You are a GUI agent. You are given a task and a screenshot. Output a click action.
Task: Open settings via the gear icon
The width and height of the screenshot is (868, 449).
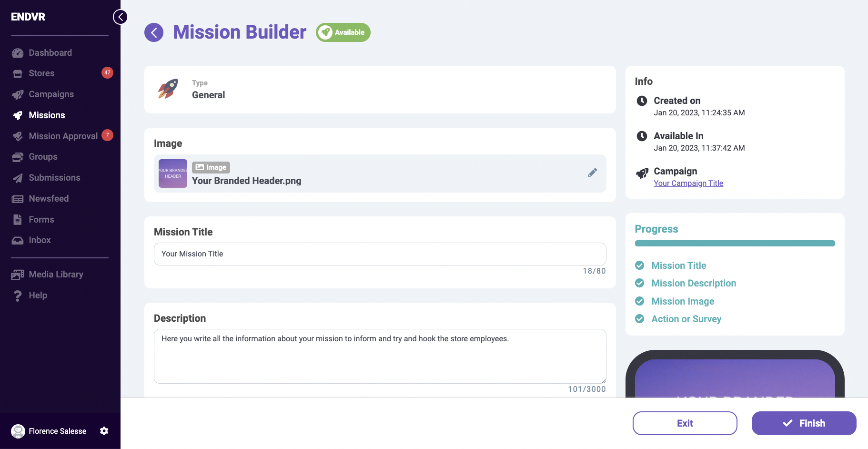coord(104,431)
